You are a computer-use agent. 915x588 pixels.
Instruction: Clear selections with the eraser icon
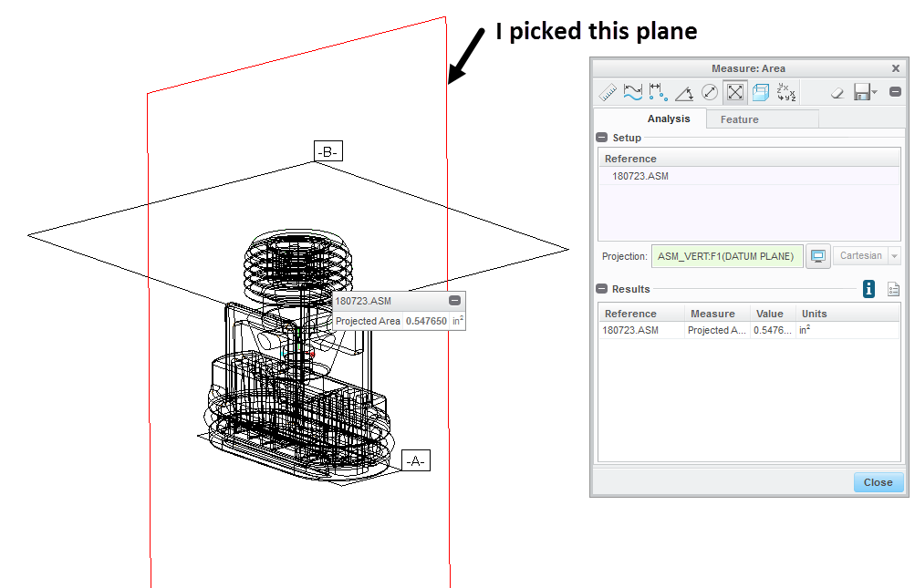tap(837, 93)
